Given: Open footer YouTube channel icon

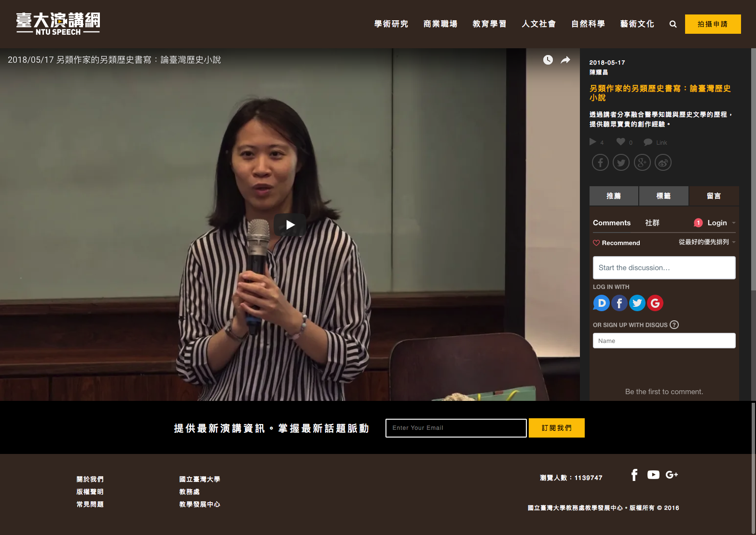Looking at the screenshot, I should click(x=653, y=475).
